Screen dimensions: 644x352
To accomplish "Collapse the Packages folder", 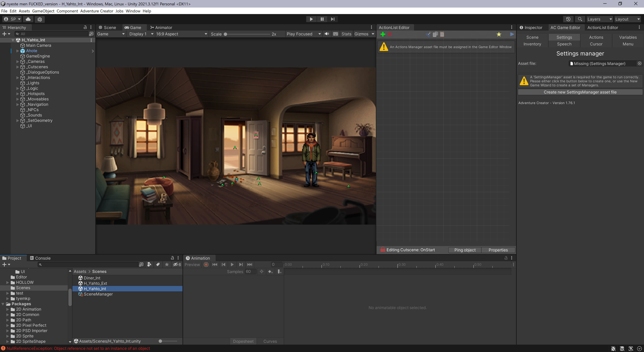I will click(3, 304).
